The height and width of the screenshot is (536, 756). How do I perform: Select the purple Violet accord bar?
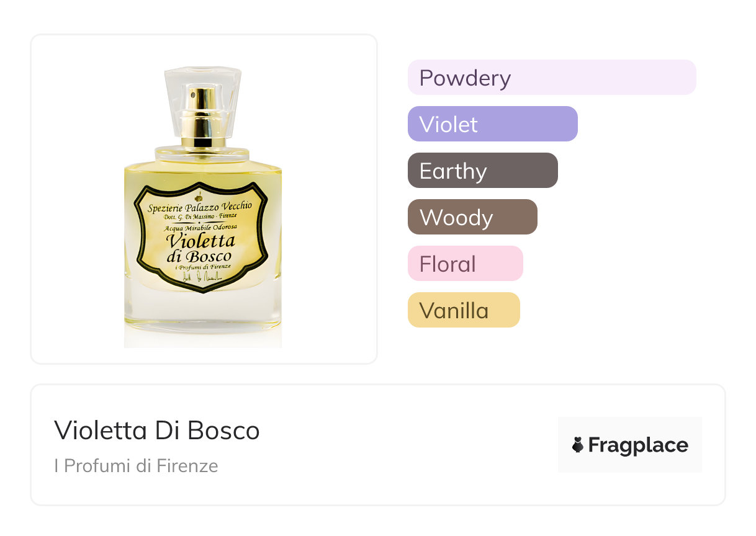click(492, 124)
